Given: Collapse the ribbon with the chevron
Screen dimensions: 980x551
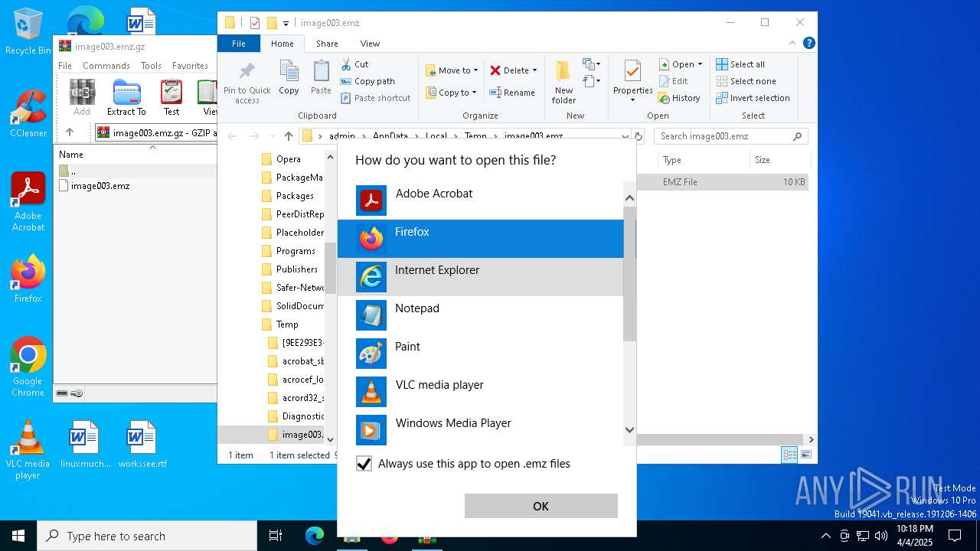Looking at the screenshot, I should [793, 44].
